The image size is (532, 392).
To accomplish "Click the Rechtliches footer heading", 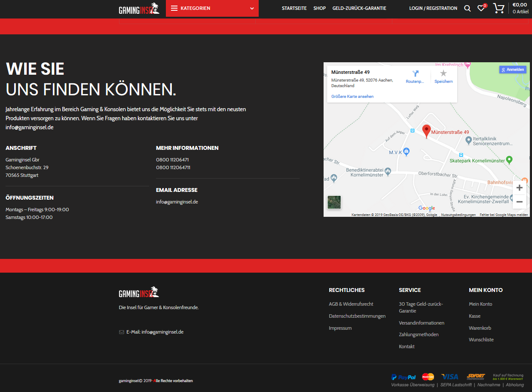I will click(347, 290).
